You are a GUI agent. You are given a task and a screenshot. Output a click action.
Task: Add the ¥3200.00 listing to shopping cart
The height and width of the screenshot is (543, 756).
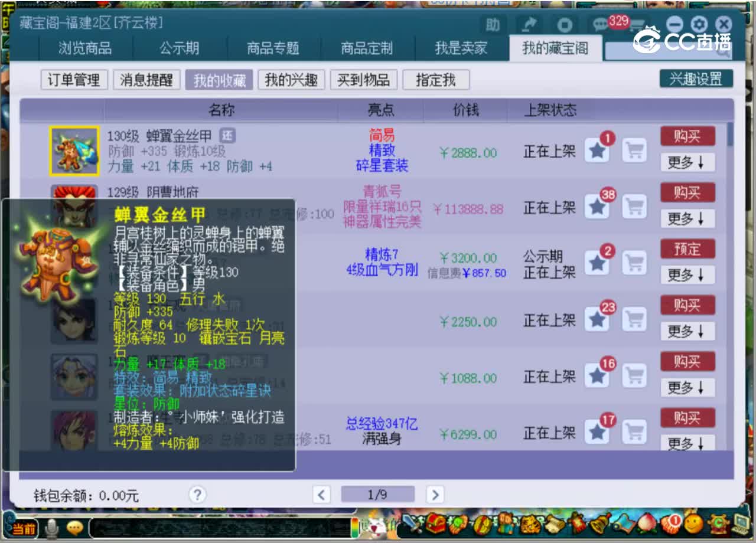635,263
